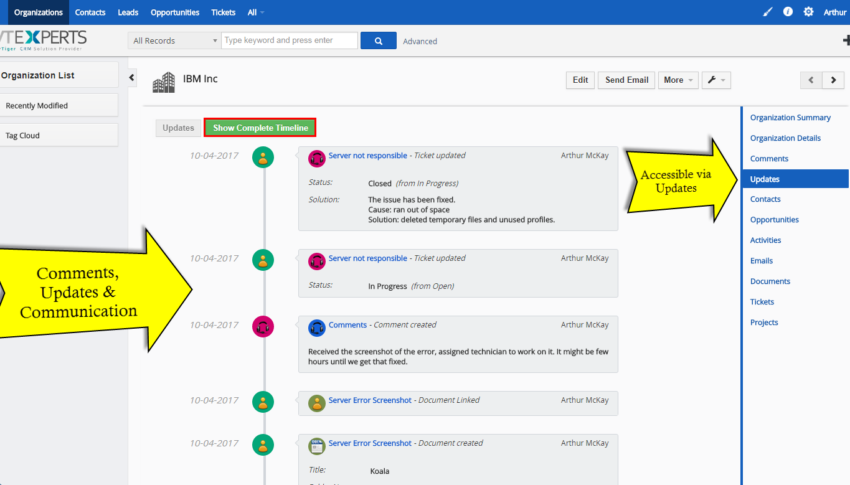Open Recently Modified panel
The width and height of the screenshot is (850, 485).
coord(59,106)
